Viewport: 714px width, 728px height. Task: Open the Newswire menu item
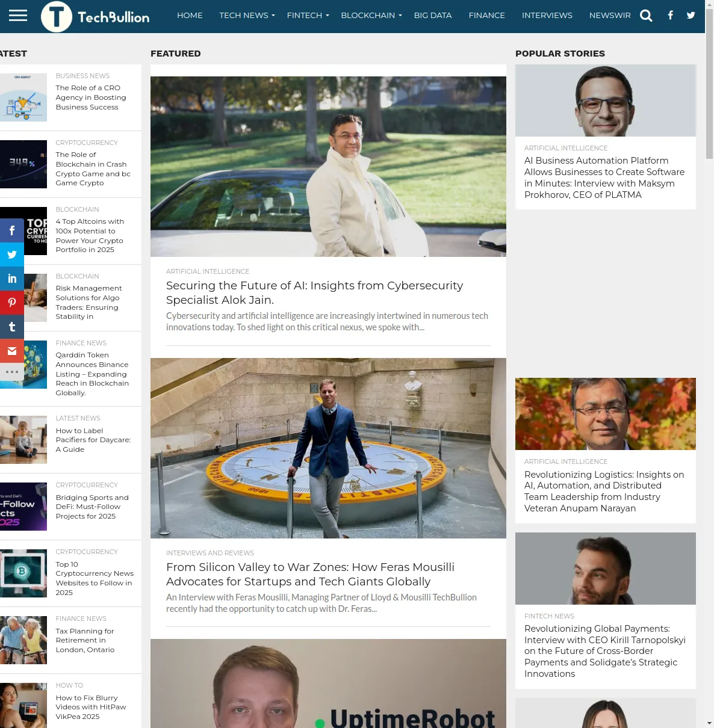[x=610, y=16]
